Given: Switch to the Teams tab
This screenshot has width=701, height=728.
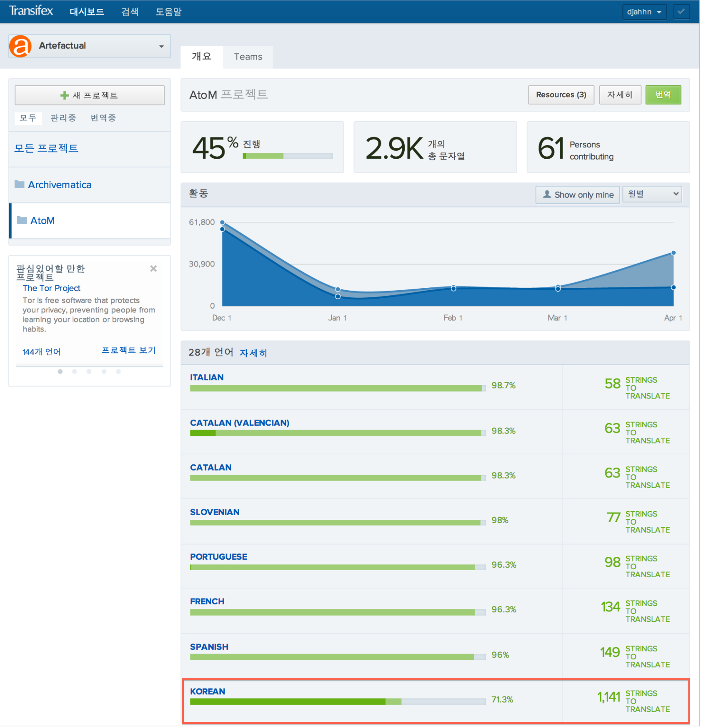Looking at the screenshot, I should [248, 57].
